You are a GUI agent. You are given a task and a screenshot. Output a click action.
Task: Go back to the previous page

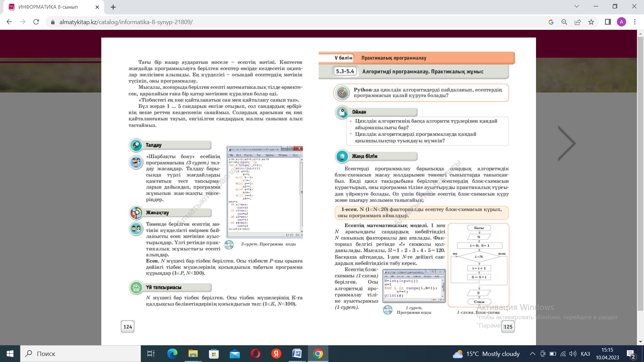tap(9, 22)
